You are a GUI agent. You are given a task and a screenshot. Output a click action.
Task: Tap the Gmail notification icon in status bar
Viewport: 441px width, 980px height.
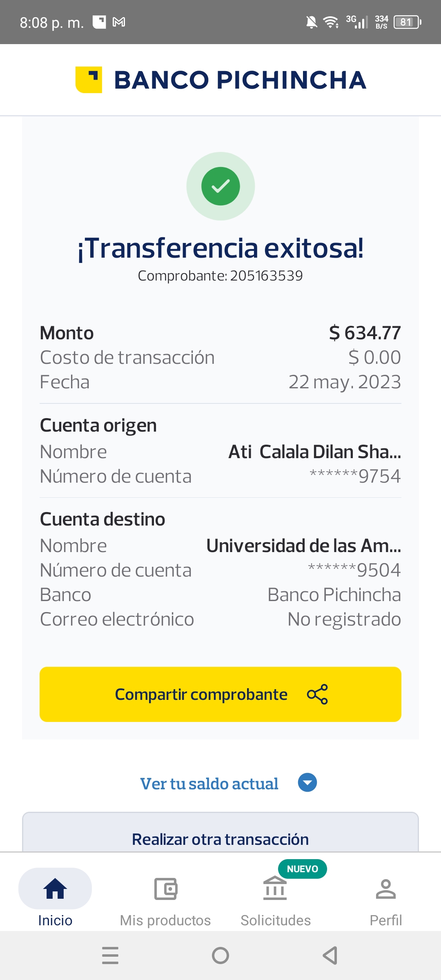tap(119, 22)
